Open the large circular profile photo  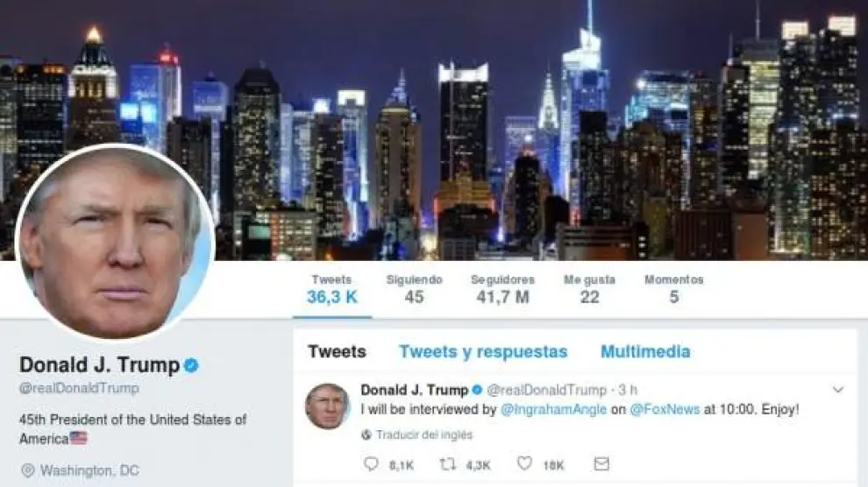click(115, 242)
